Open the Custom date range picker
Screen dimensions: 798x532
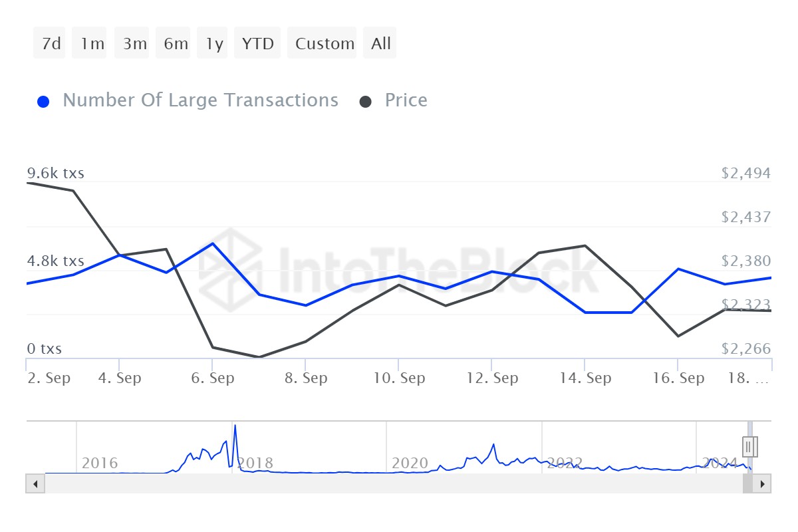pyautogui.click(x=325, y=43)
